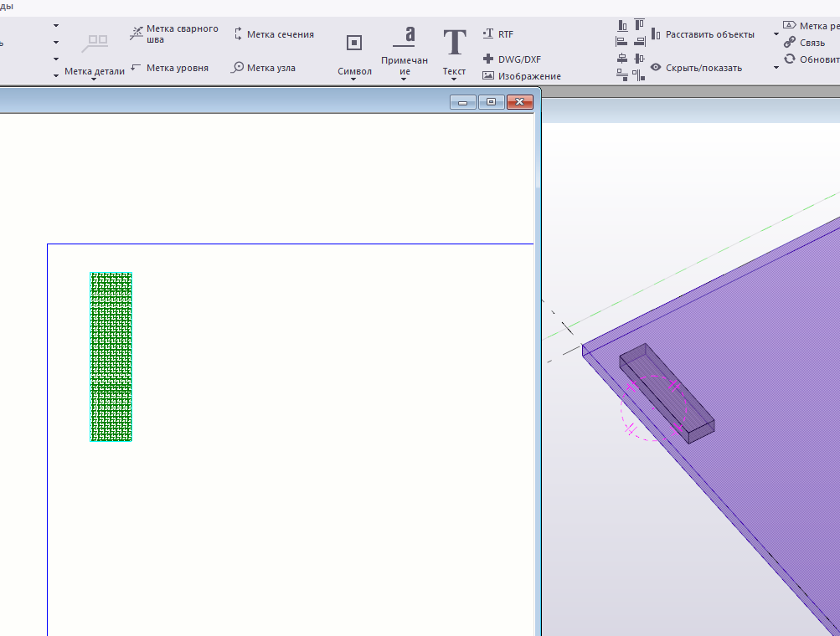
Task: Maximize the drawing window
Action: pyautogui.click(x=492, y=102)
